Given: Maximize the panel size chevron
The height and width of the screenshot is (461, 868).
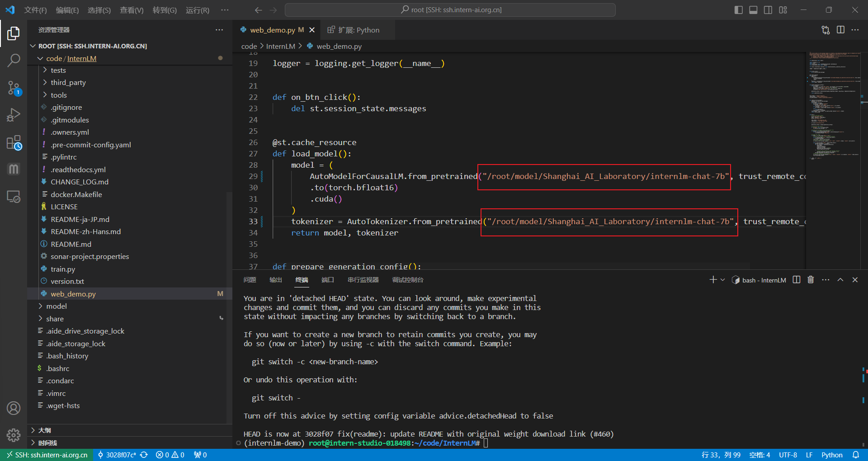Looking at the screenshot, I should [840, 280].
